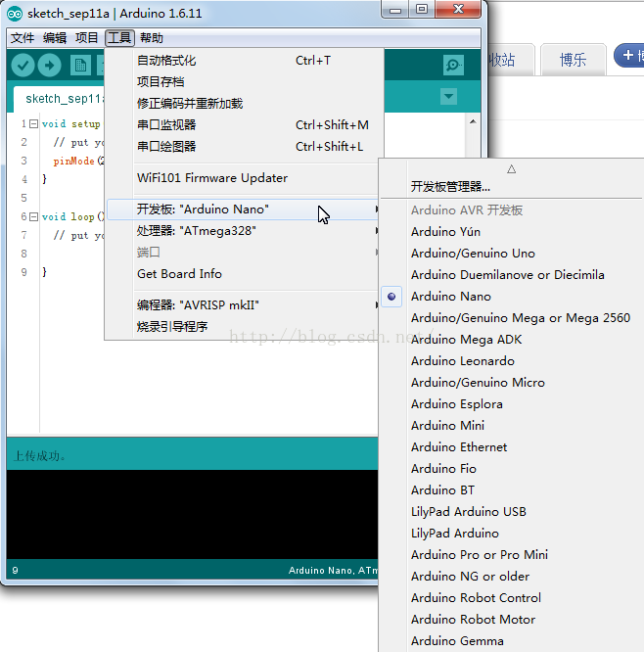Collapse the void setup code fold

pos(34,124)
